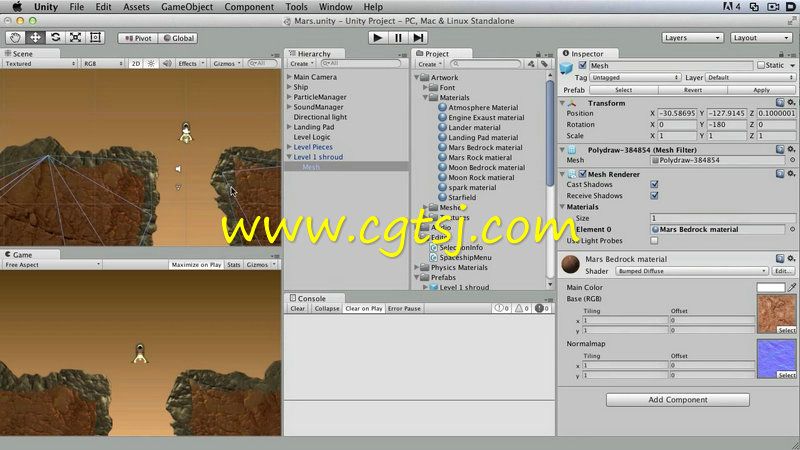Select Base RGB texture thumbnail
Viewport: 800px width, 450px height.
776,314
